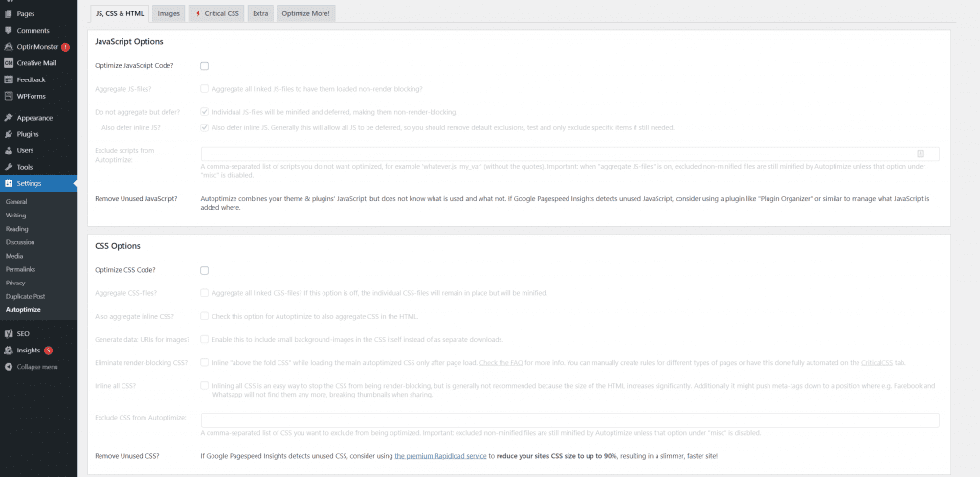
Task: Click the icon inside Exclude scripts field
Action: tap(920, 154)
